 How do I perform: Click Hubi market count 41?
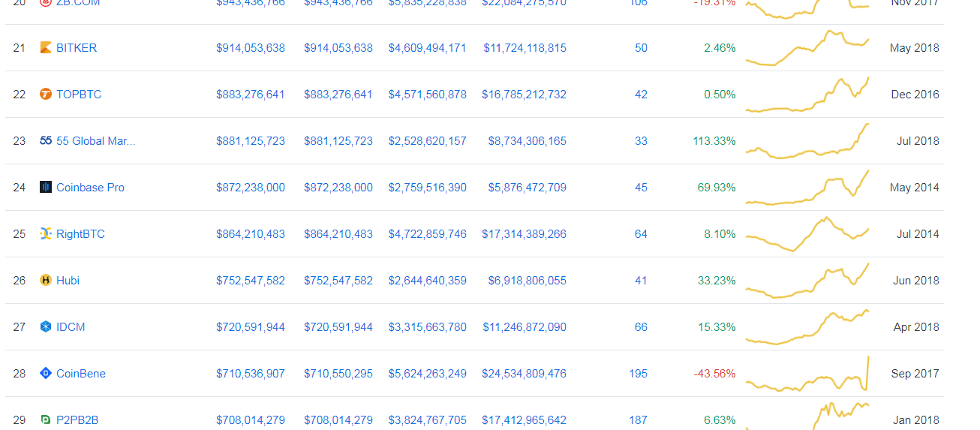tap(641, 281)
